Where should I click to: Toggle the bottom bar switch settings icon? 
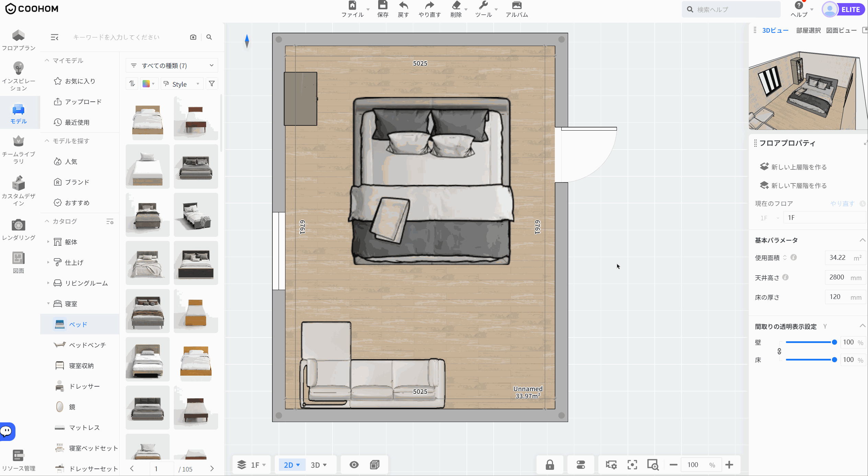pyautogui.click(x=581, y=465)
